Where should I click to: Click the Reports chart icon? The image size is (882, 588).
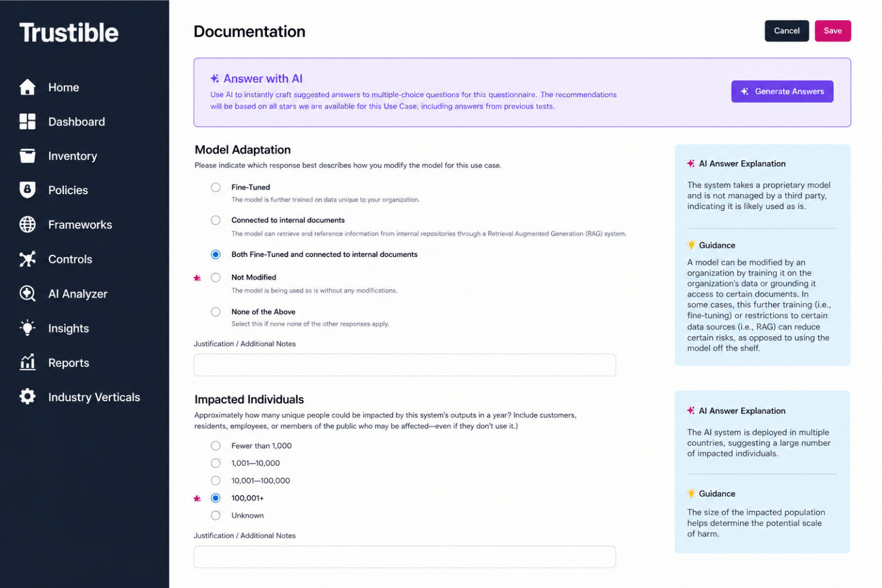coord(27,362)
